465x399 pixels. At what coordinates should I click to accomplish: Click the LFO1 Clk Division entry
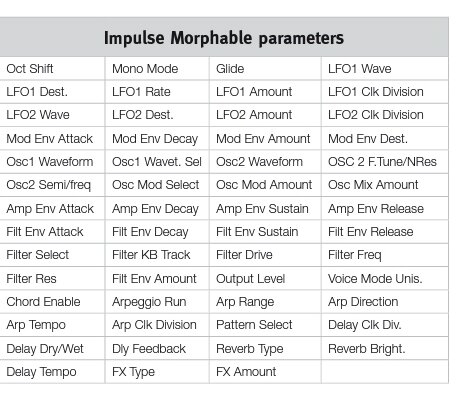click(x=385, y=92)
